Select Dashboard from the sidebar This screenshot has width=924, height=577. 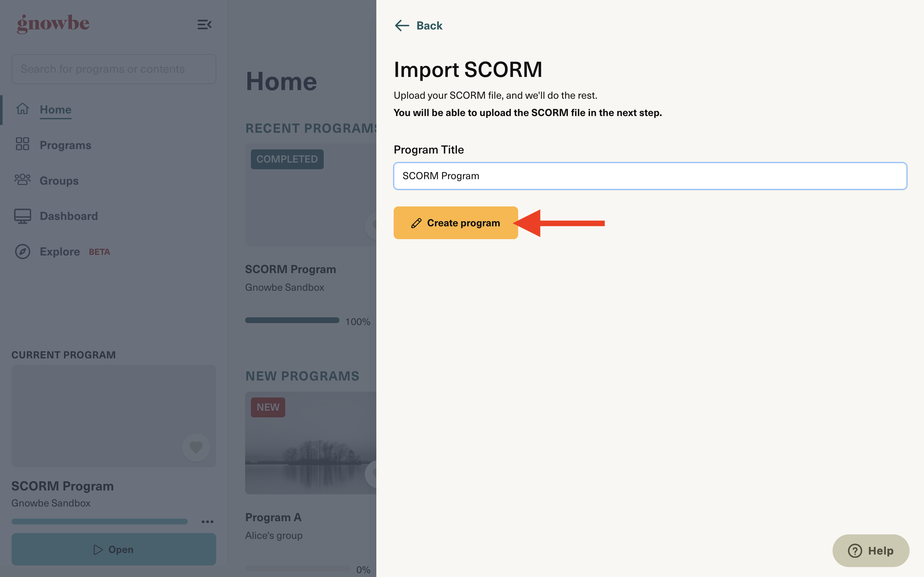click(69, 216)
